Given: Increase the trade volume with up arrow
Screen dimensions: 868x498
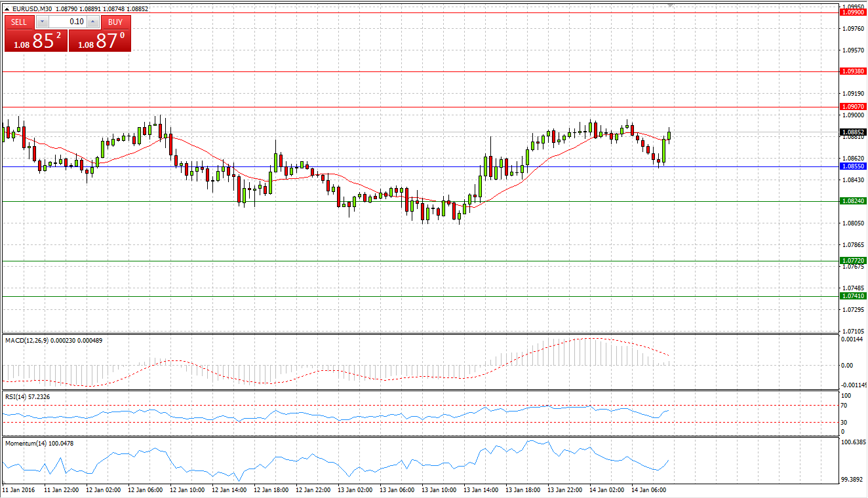Looking at the screenshot, I should point(92,22).
